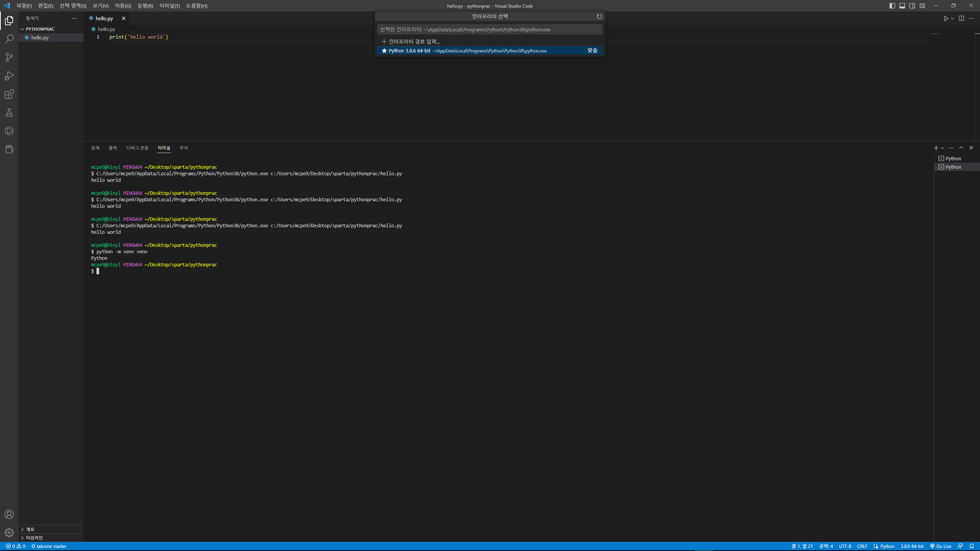Open the Source Control view

point(9,57)
